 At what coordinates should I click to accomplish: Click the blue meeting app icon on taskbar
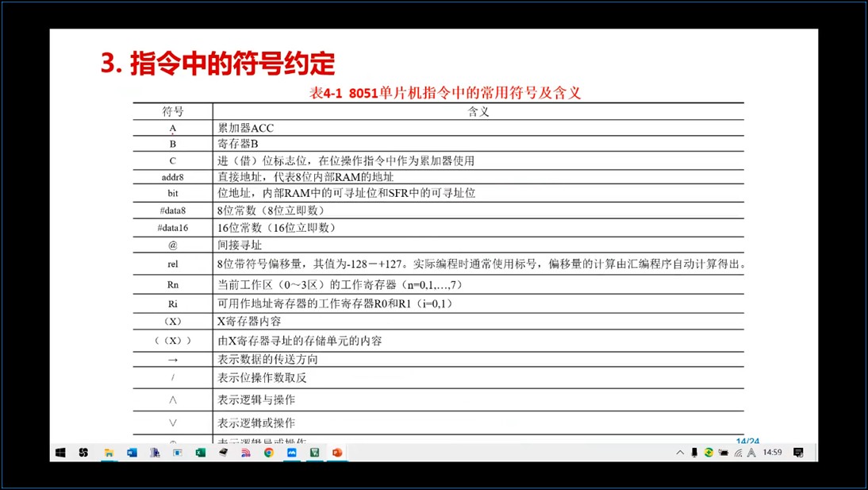[292, 453]
